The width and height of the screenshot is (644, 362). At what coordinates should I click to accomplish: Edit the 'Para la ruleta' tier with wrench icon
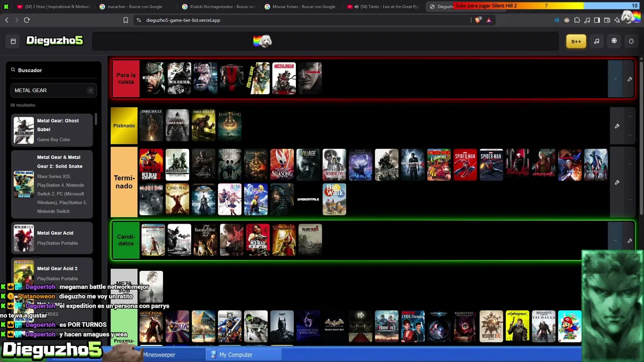coord(629,79)
